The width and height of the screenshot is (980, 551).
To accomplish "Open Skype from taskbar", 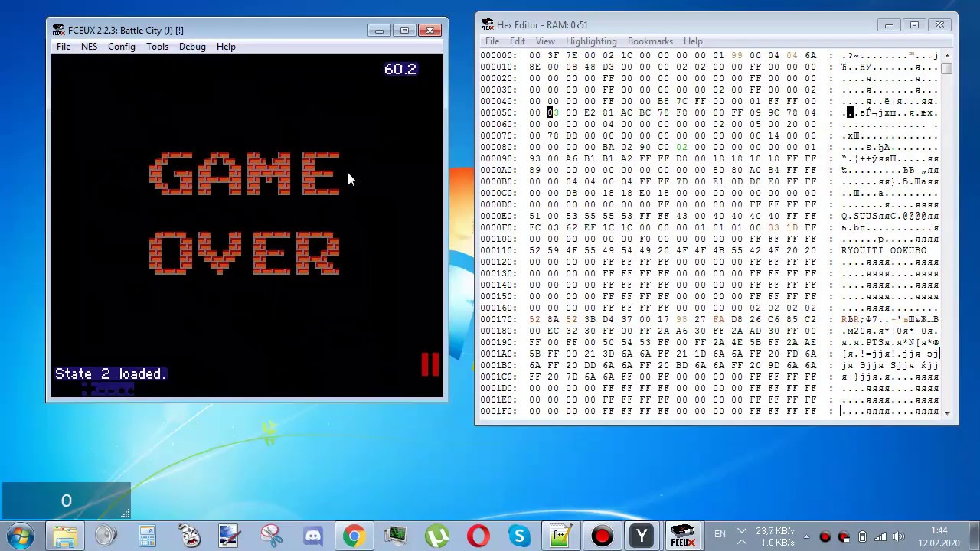I will click(x=519, y=536).
